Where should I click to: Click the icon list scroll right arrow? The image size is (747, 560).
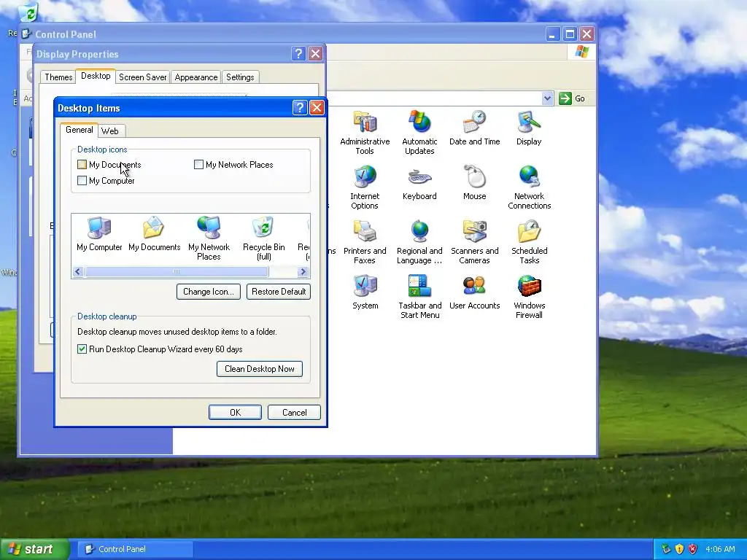pyautogui.click(x=303, y=272)
